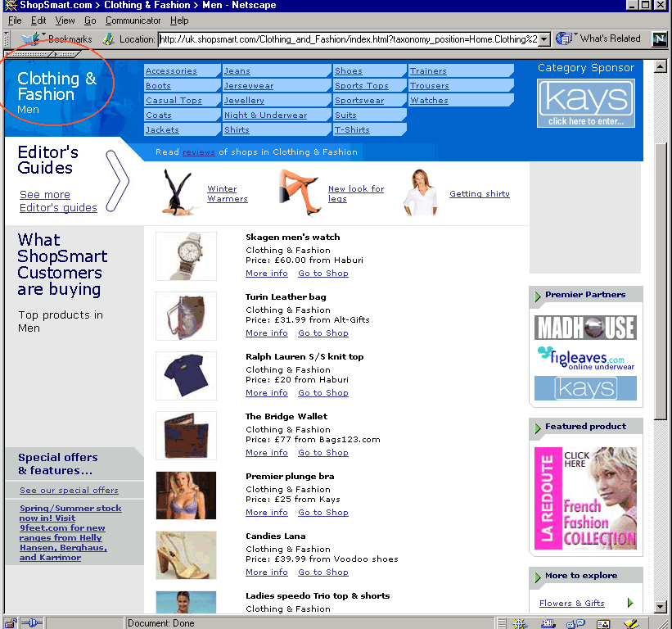Click the Netscape N logo throbber

click(660, 39)
